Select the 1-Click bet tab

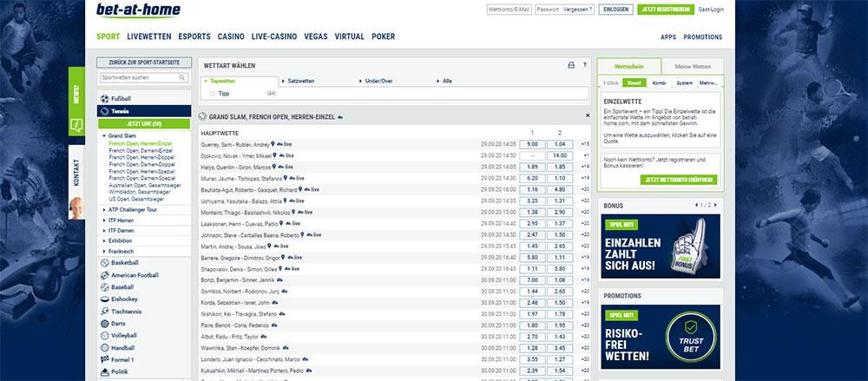tap(611, 83)
